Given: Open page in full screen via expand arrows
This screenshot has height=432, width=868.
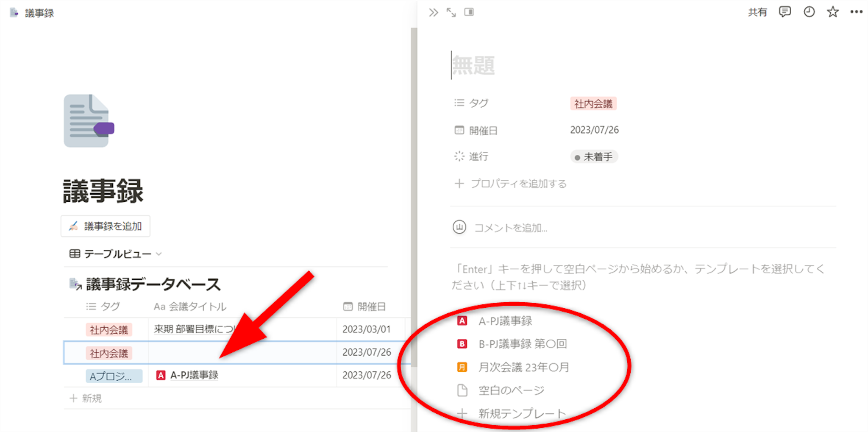Looking at the screenshot, I should [451, 12].
